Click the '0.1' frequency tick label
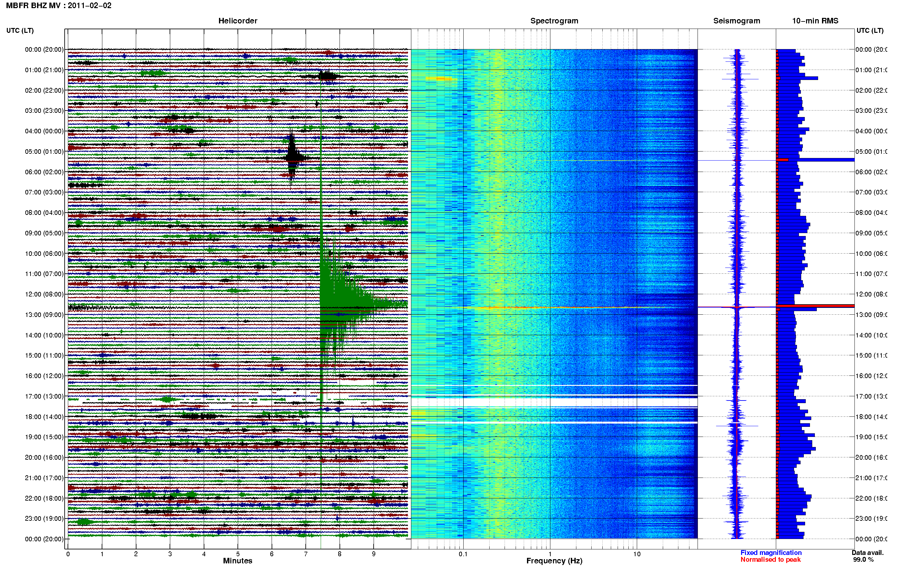Screen dimensions: 924x578 point(463,554)
